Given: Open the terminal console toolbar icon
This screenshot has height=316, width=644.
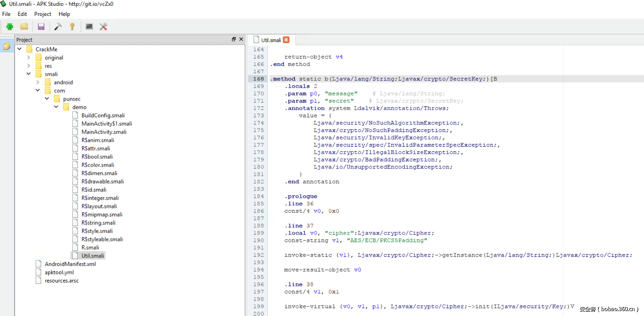Looking at the screenshot, I should pyautogui.click(x=89, y=26).
